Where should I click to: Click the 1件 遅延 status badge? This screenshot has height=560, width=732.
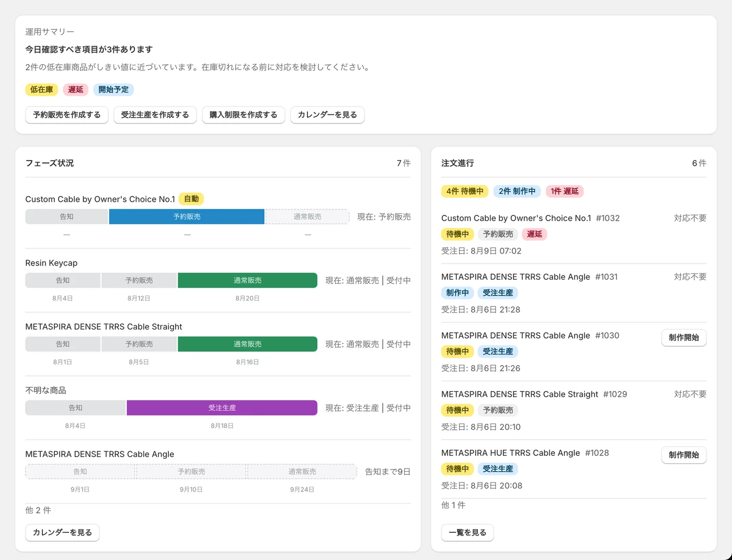pos(565,191)
